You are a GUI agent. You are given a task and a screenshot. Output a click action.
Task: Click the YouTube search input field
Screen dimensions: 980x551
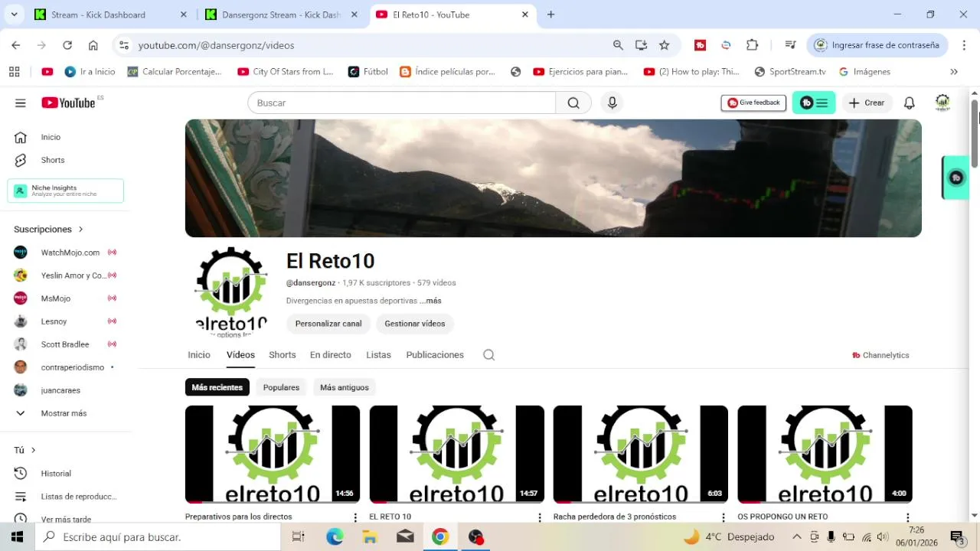[x=401, y=103]
